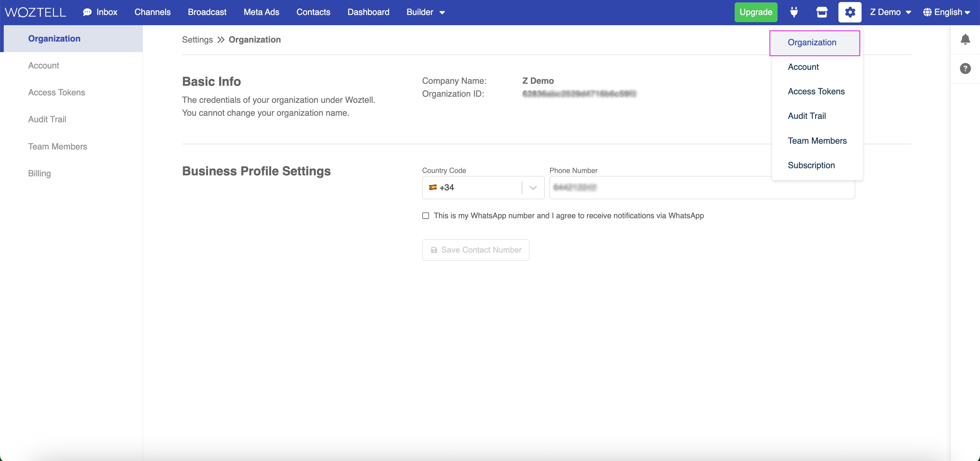Image resolution: width=980 pixels, height=461 pixels.
Task: Click the Business Profile Settings heading
Action: [256, 171]
